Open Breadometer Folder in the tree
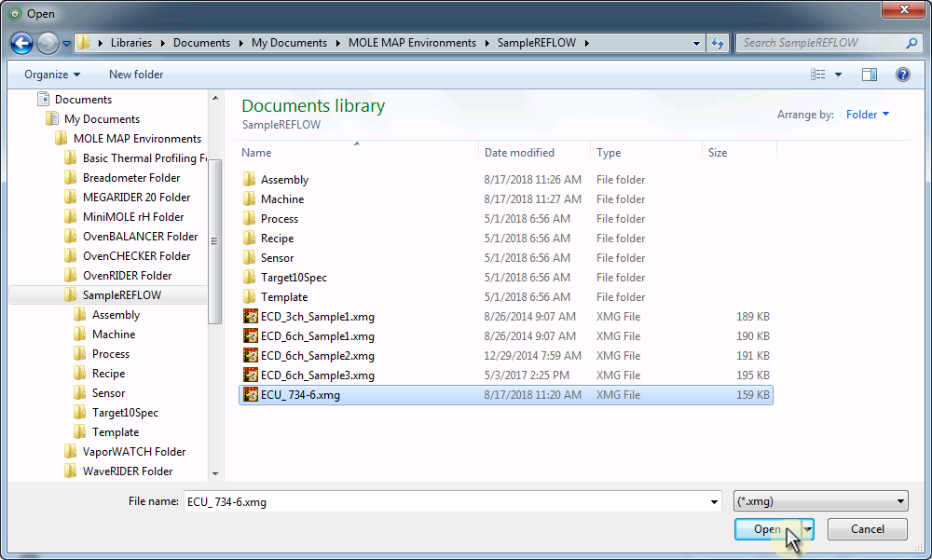Screen dimensions: 932x560 [131, 178]
